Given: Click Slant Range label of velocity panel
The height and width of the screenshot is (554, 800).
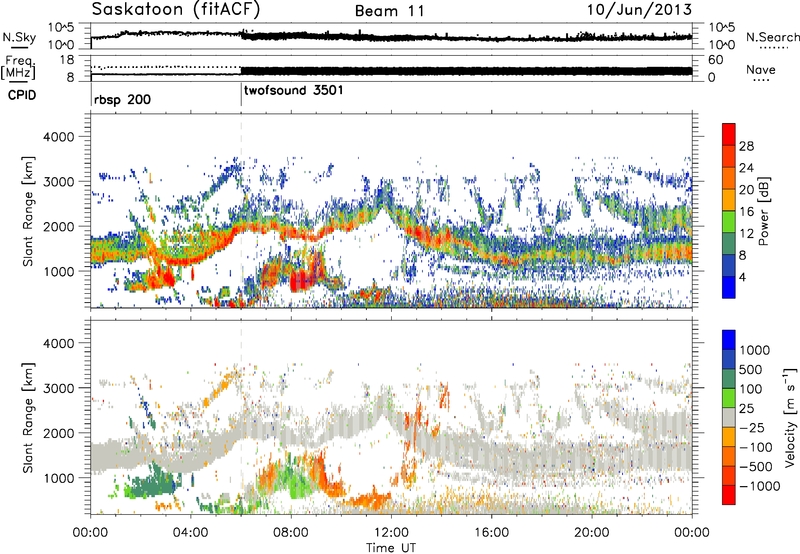Looking at the screenshot, I should (28, 417).
